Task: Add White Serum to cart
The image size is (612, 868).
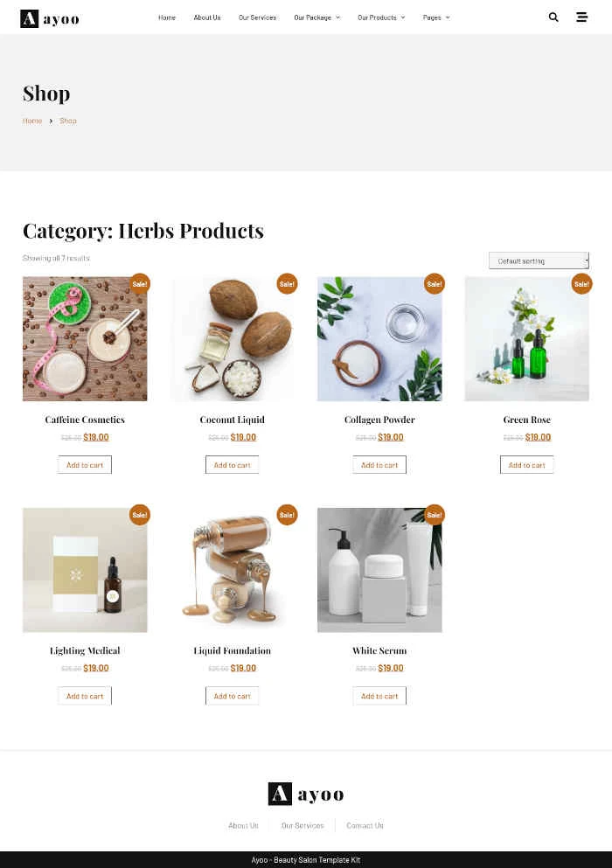Action: point(379,696)
